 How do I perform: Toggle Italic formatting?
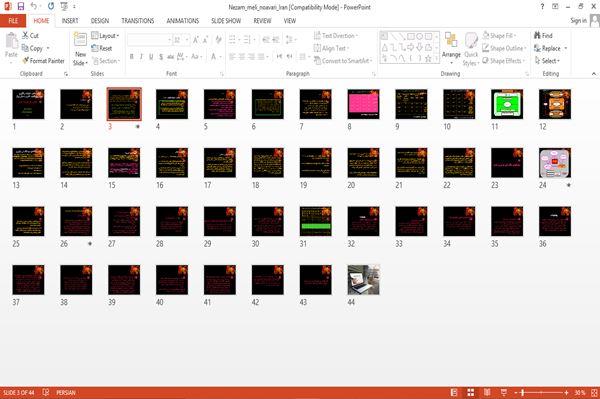[141, 57]
